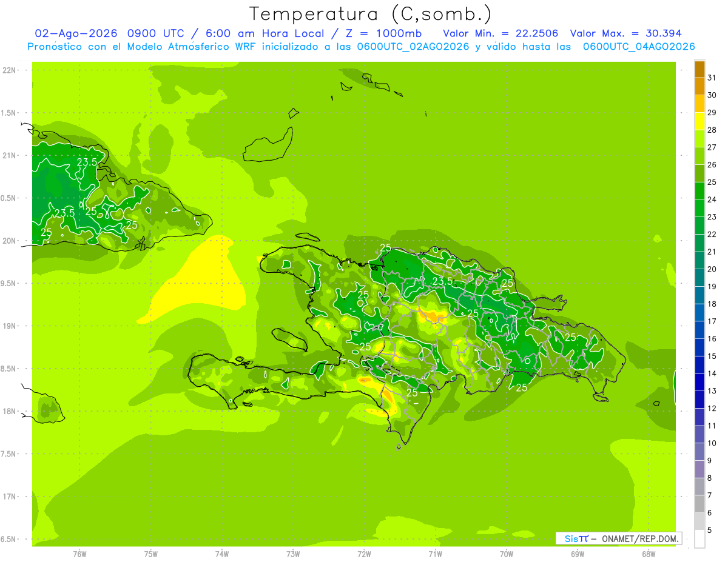Click the orange color swatch labeled 31
Image resolution: width=728 pixels, height=562 pixels.
[699, 70]
